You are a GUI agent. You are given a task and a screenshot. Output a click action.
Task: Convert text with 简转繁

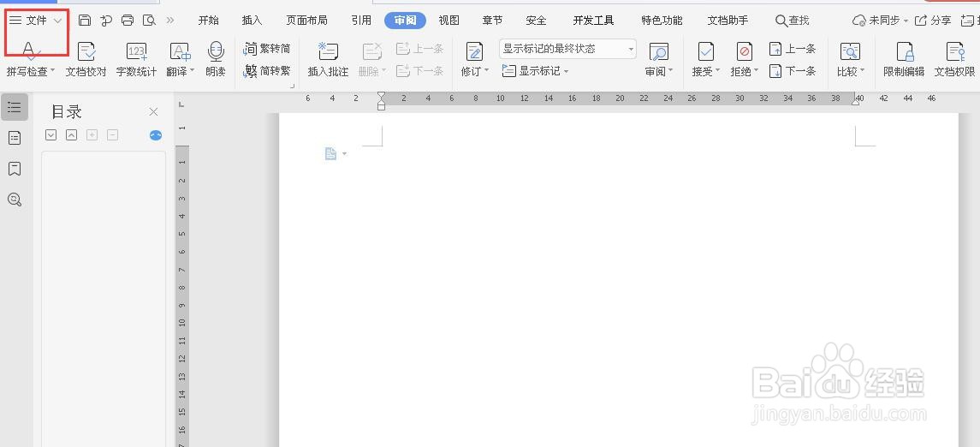pyautogui.click(x=267, y=70)
